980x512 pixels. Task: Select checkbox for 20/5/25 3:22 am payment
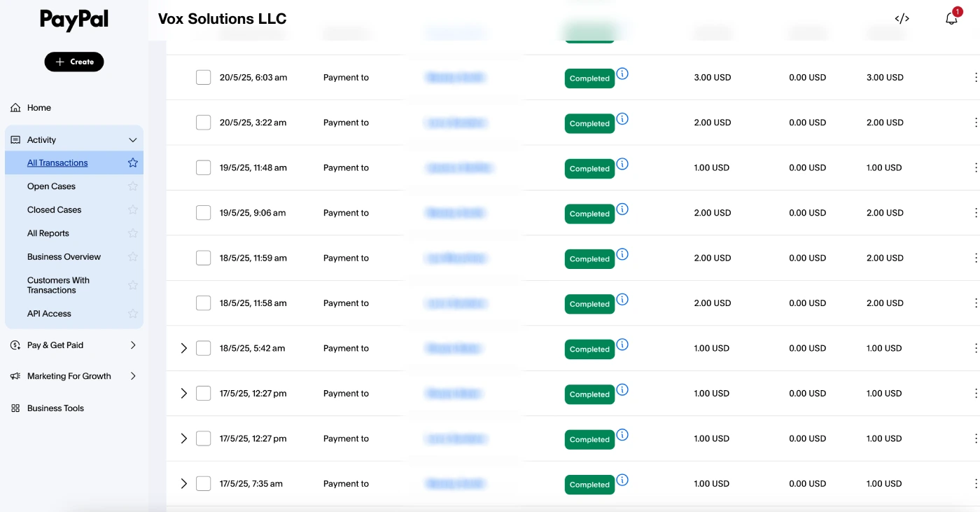(x=204, y=122)
